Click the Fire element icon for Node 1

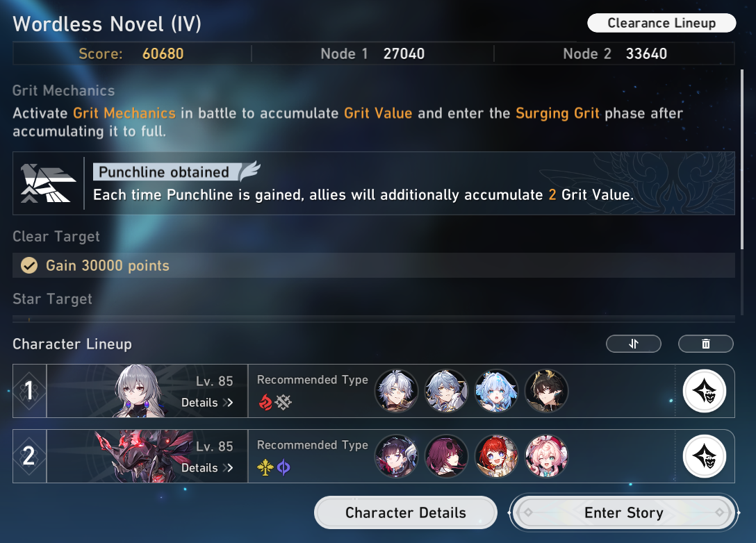click(x=265, y=402)
